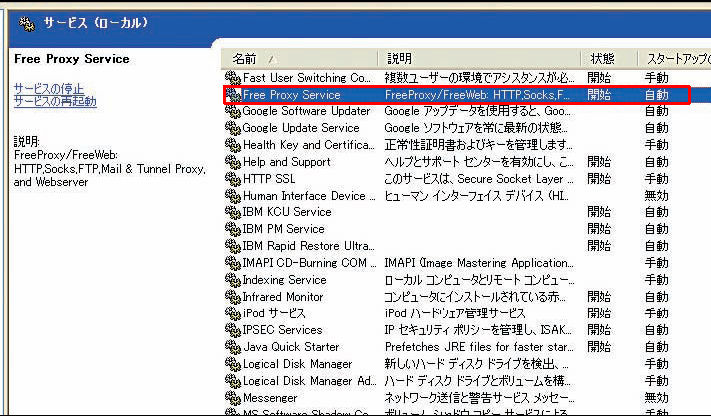The width and height of the screenshot is (711, 416).
Task: Click 無効 startup value in Messenger row
Action: point(657,398)
